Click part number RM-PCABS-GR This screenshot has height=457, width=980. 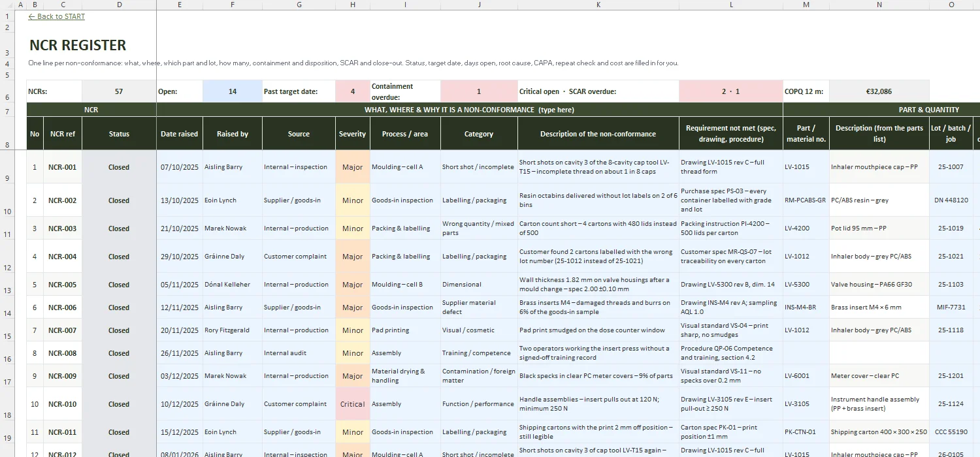806,200
